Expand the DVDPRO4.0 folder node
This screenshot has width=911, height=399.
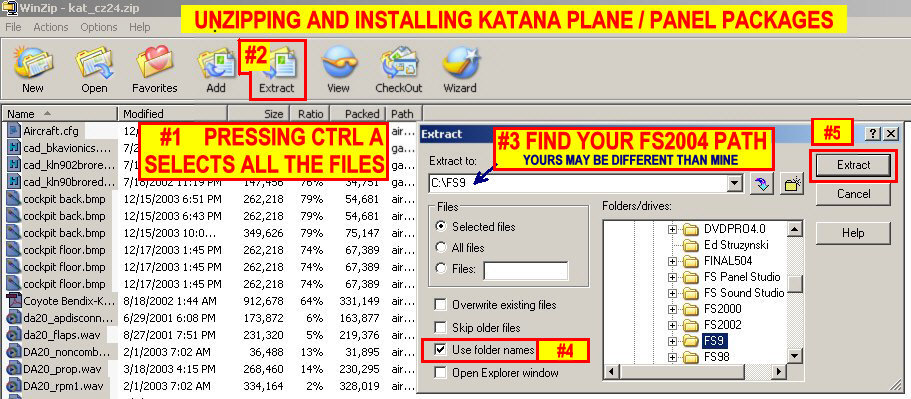point(673,229)
